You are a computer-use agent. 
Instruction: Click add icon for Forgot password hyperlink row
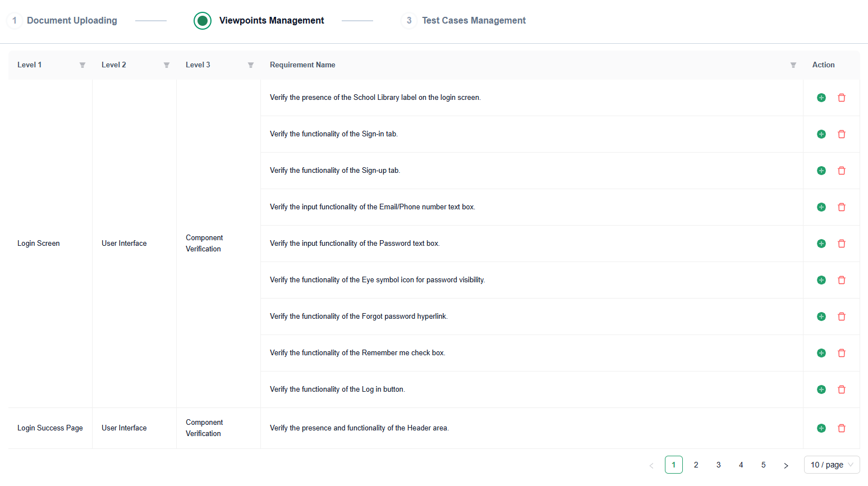[821, 317]
